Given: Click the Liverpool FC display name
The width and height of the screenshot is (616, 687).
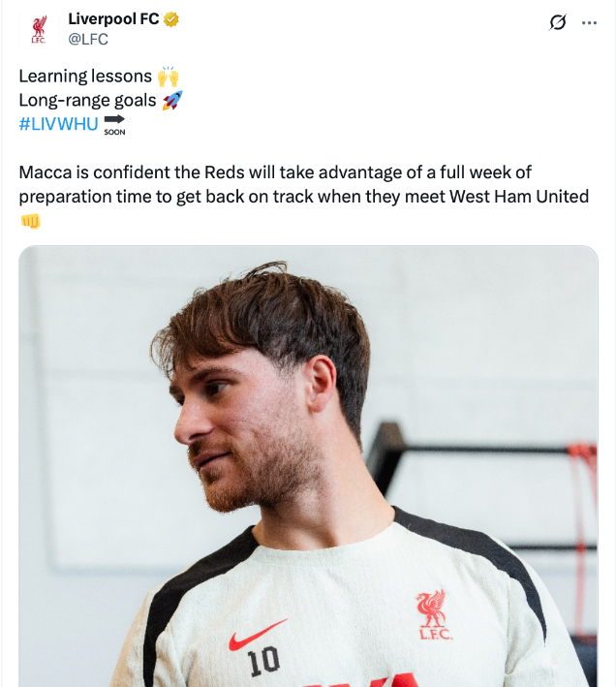Looking at the screenshot, I should tap(113, 19).
